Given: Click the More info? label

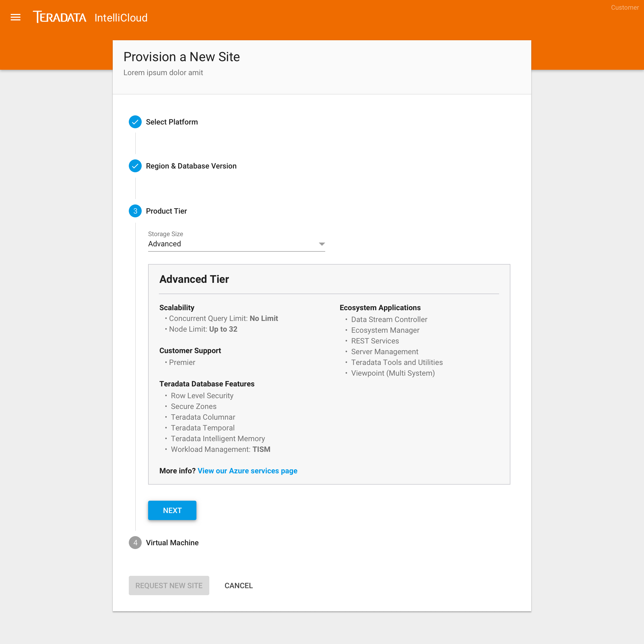Looking at the screenshot, I should tap(177, 471).
